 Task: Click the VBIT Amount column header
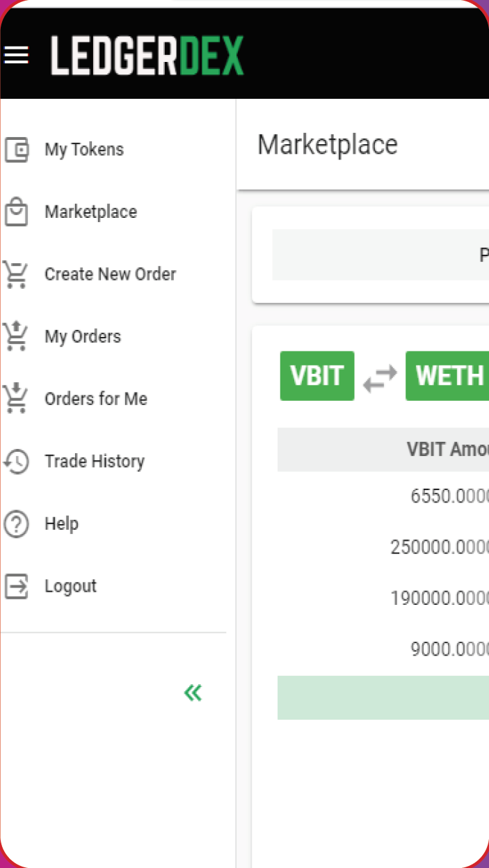447,450
